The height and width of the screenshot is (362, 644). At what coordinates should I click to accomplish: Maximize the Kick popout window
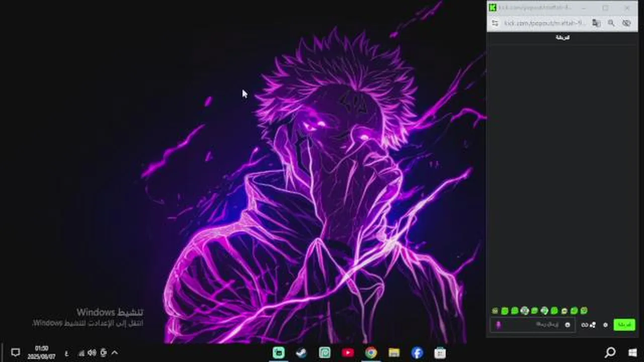[x=605, y=8]
